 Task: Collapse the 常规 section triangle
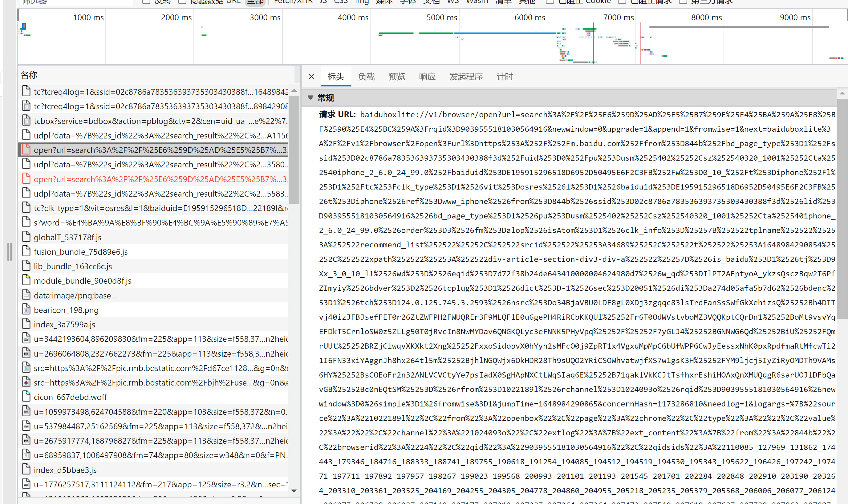pyautogui.click(x=310, y=98)
